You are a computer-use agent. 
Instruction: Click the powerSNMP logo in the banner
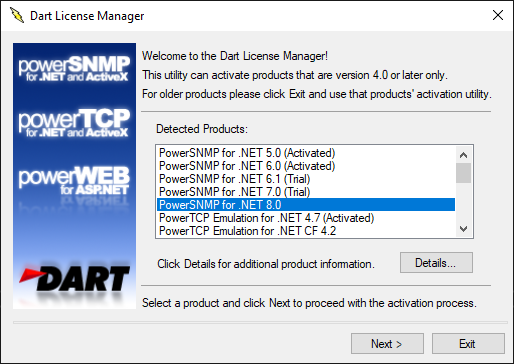[74, 69]
